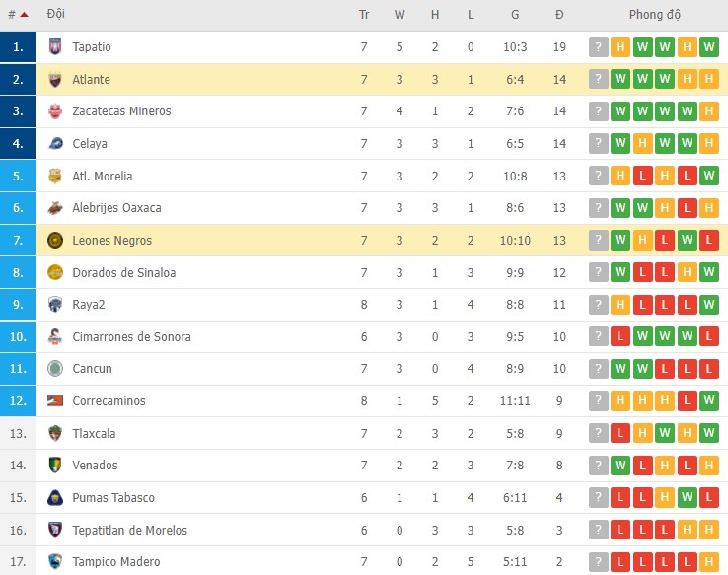The image size is (728, 575).
Task: Sort standings by the Đ points column
Action: tap(559, 15)
